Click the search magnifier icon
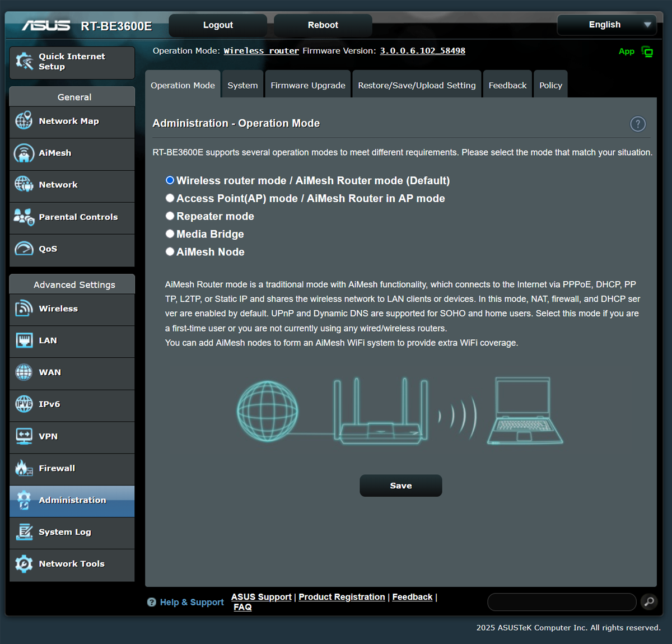This screenshot has height=644, width=672. pyautogui.click(x=649, y=602)
